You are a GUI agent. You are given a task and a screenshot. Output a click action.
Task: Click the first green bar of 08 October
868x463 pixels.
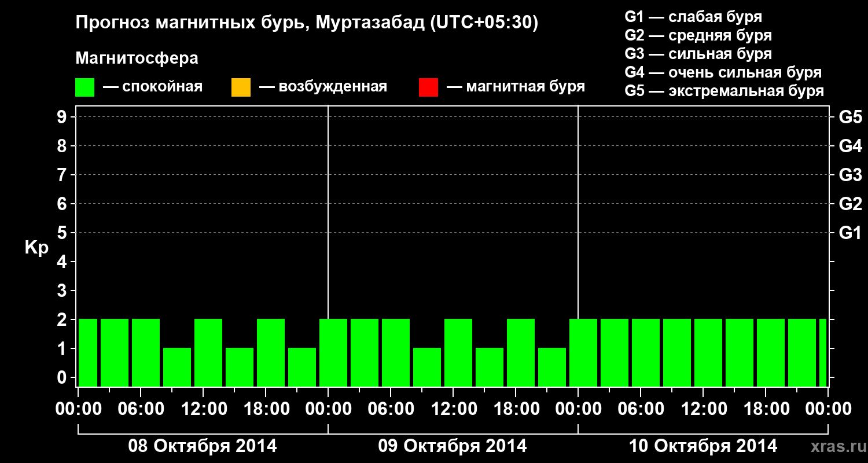pos(88,352)
